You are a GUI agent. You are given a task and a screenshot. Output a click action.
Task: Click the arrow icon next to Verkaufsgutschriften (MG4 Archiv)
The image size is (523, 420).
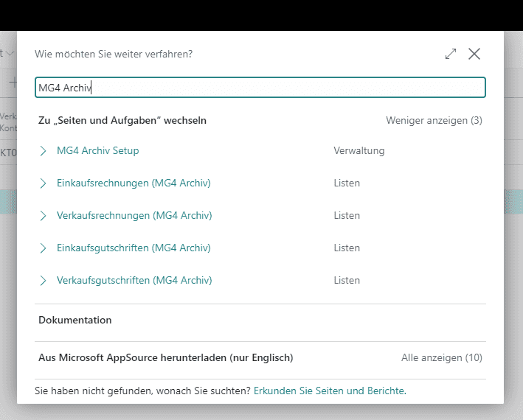pos(43,281)
